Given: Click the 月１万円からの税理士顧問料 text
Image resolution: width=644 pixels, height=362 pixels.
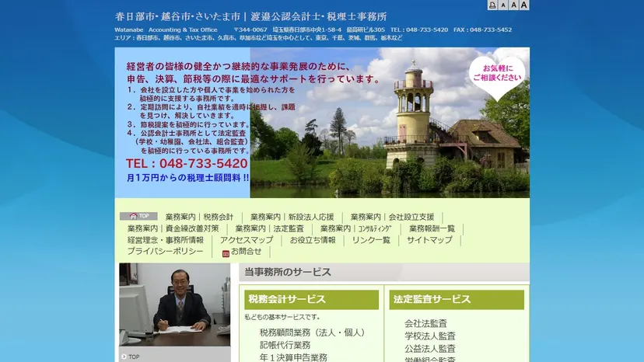Looking at the screenshot, I should (x=188, y=178).
